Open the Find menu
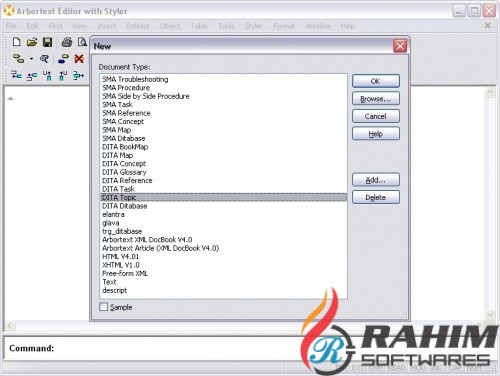This screenshot has width=500, height=376. pyautogui.click(x=55, y=26)
